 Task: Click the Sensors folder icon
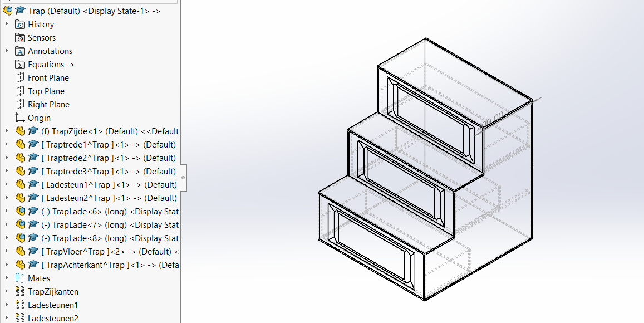click(20, 38)
